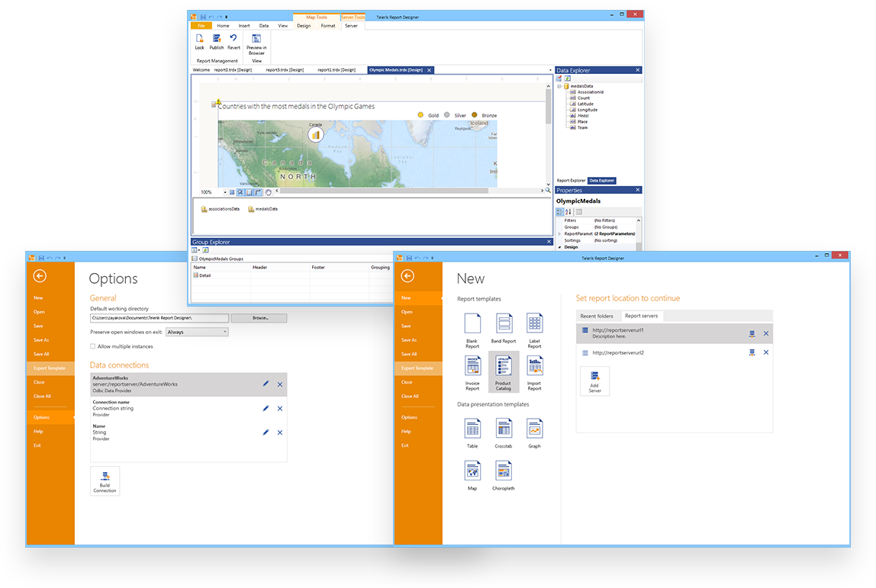Image resolution: width=876 pixels, height=588 pixels.
Task: Click the pan hand tool below map
Action: click(x=268, y=192)
